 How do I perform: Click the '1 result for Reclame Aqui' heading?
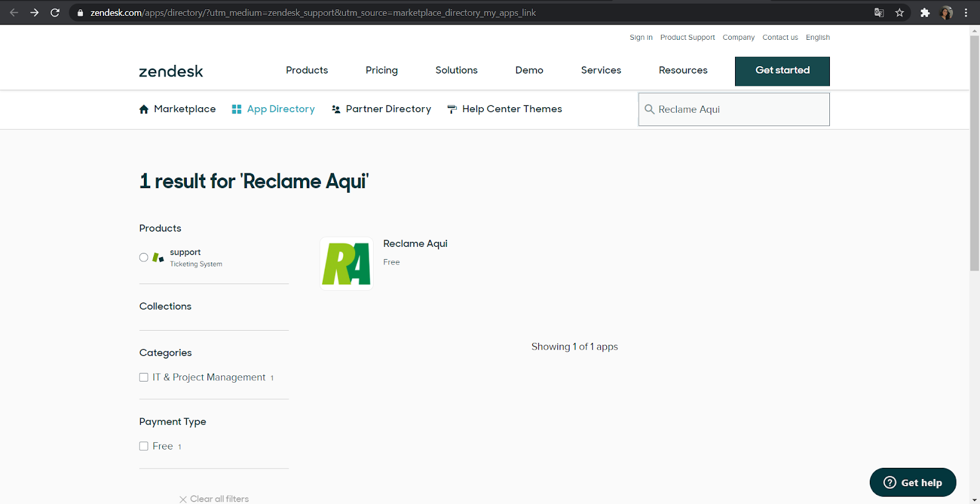(254, 181)
